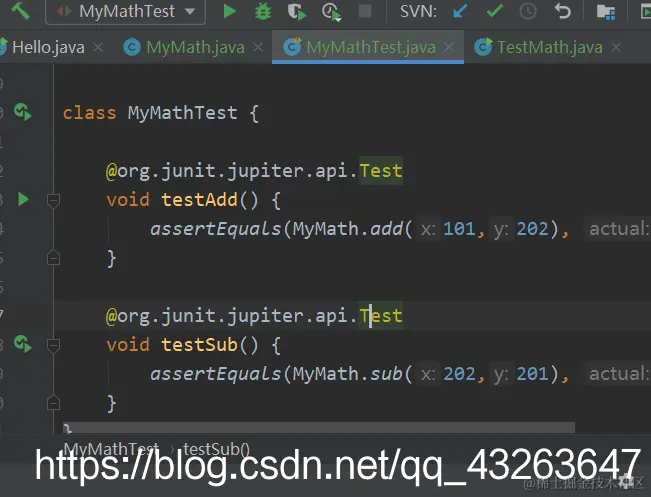
Task: Click the Build project hammer icon
Action: click(x=21, y=11)
